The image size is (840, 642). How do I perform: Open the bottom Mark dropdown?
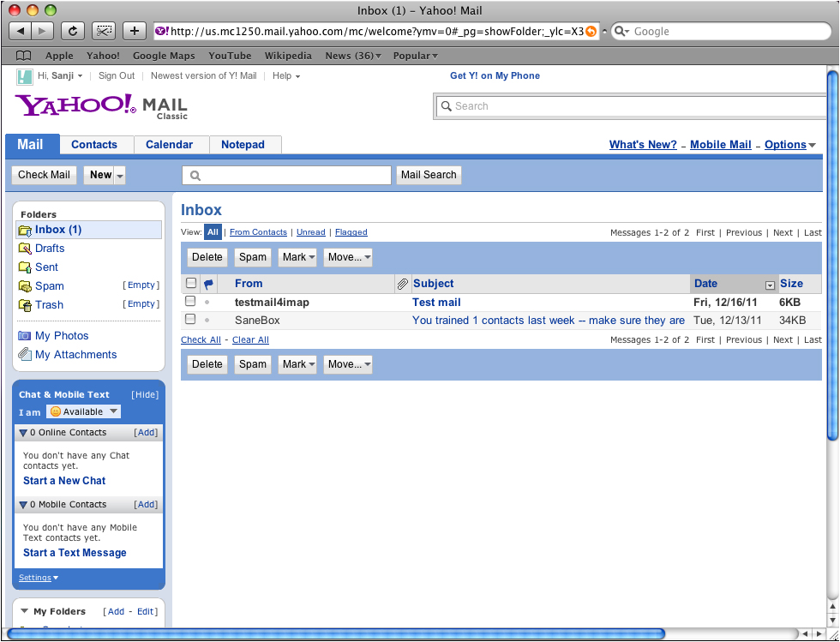point(297,364)
